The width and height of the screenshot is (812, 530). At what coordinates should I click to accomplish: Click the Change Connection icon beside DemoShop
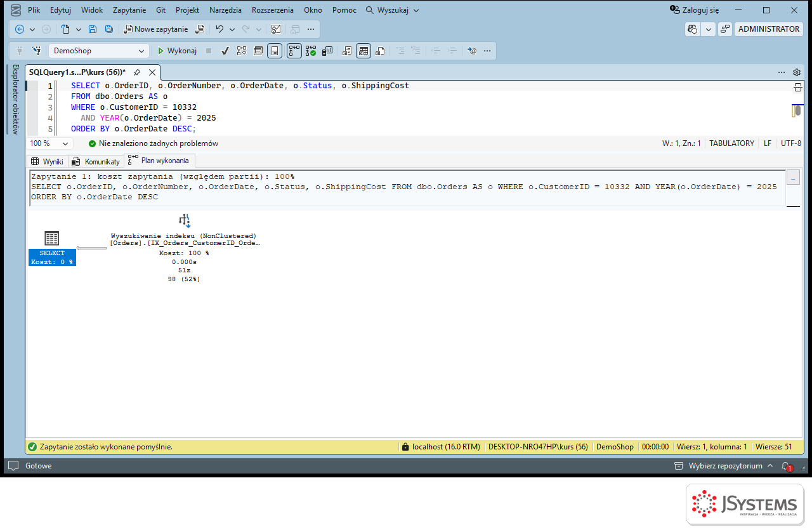click(37, 51)
